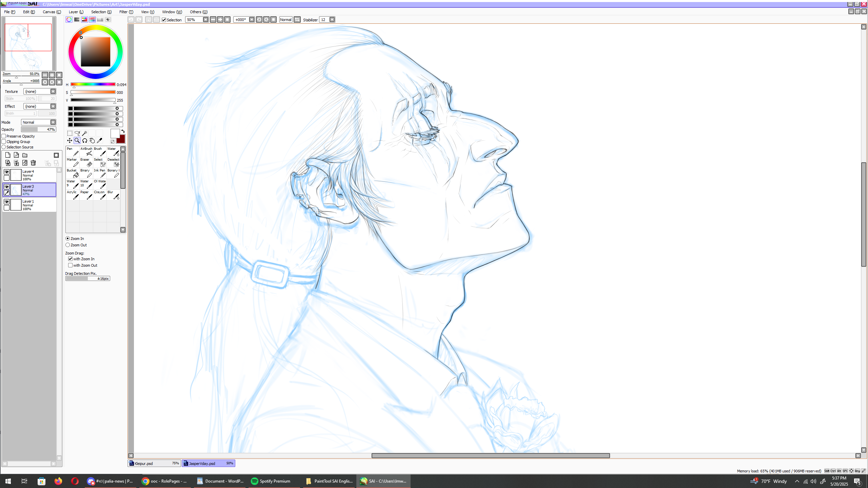The image size is (868, 488).
Task: Click the Normal blend button in toolbar
Action: [286, 20]
